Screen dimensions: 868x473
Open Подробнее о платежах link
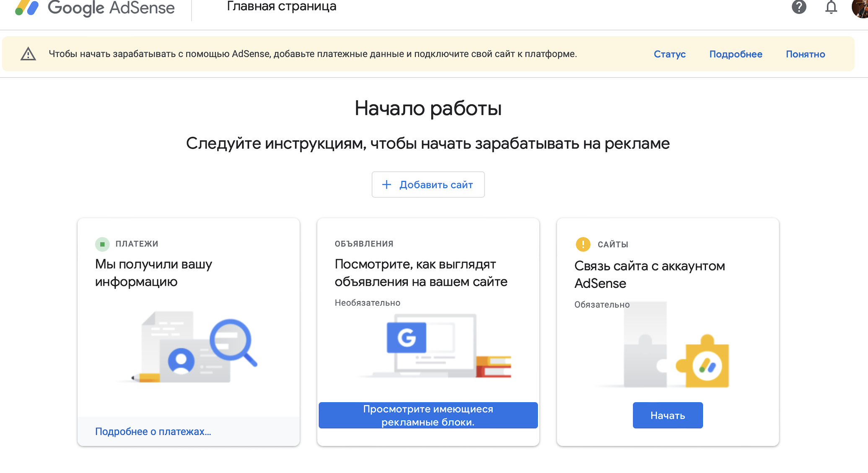[153, 432]
